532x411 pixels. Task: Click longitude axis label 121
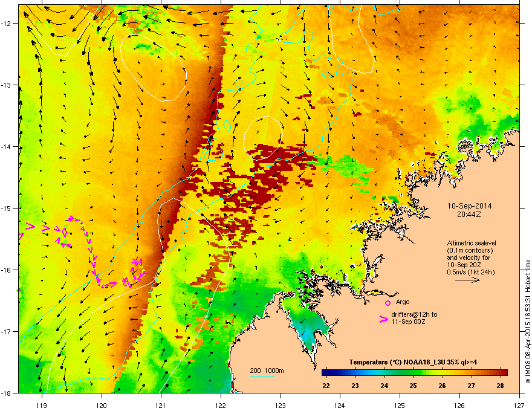click(161, 405)
